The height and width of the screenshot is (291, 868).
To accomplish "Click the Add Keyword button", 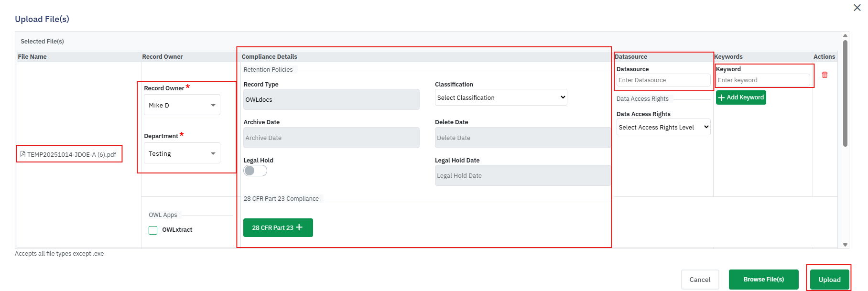I will coord(741,97).
